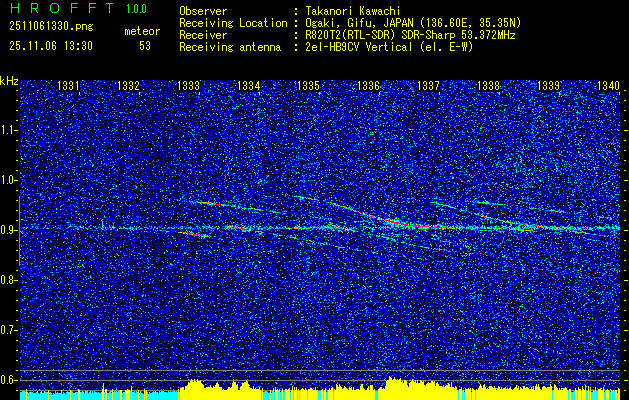
Task: Click the 1336 time marker
Action: tap(369, 85)
